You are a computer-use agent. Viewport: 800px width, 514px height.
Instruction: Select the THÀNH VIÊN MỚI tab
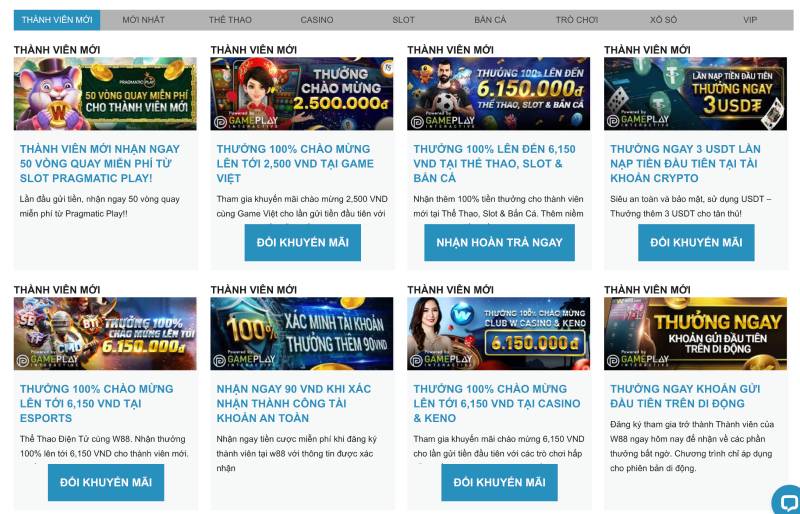[x=57, y=20]
